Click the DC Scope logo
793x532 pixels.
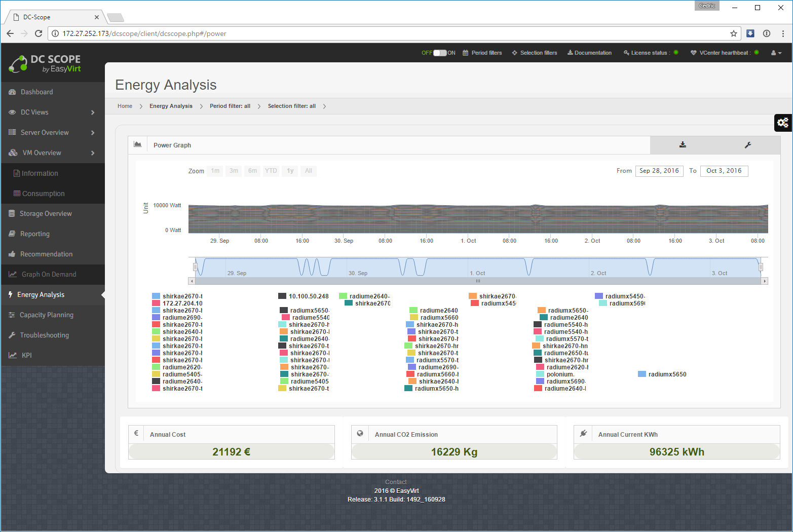pos(45,64)
